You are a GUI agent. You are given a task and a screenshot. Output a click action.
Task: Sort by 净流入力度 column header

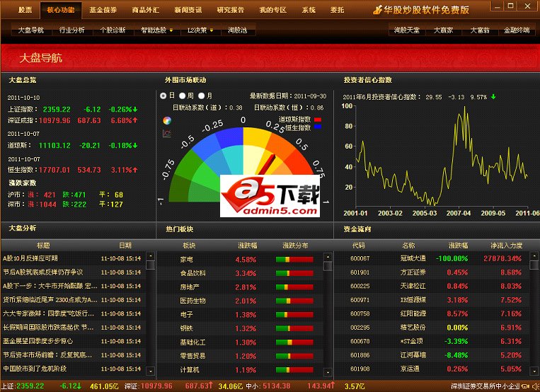[x=506, y=246]
